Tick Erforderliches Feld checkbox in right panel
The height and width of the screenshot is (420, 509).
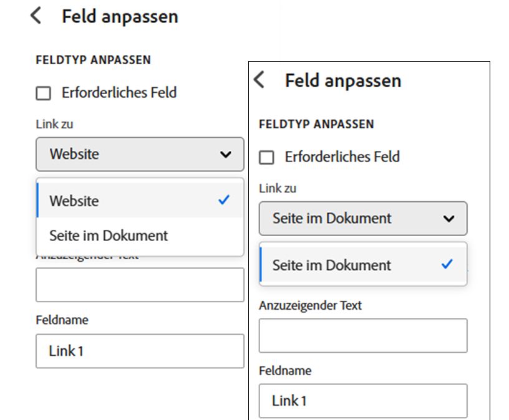click(x=266, y=157)
